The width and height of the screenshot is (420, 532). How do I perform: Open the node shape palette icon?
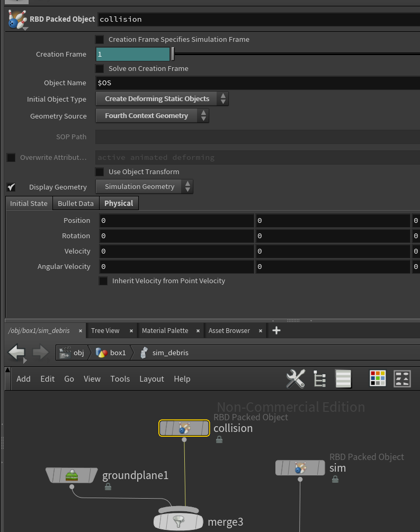(402, 378)
